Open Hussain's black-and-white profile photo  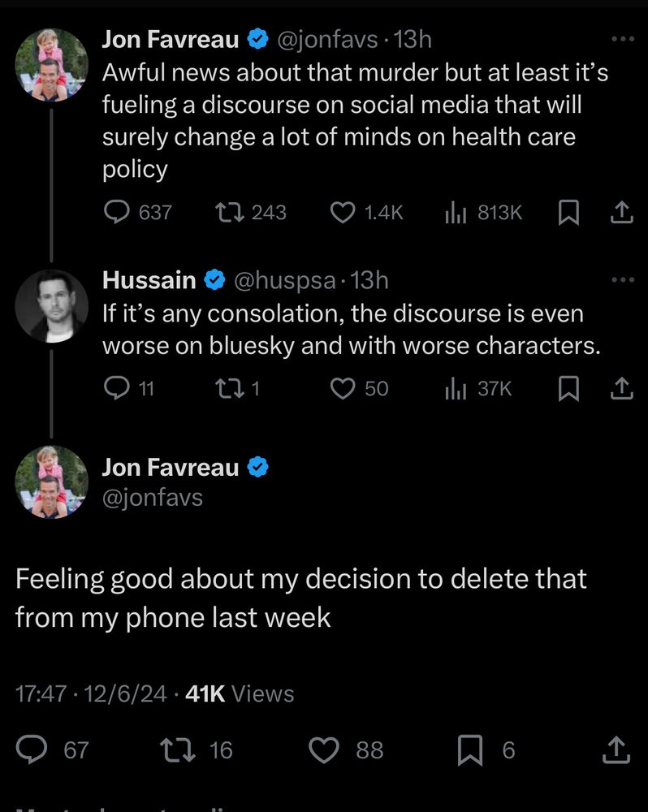pos(51,306)
